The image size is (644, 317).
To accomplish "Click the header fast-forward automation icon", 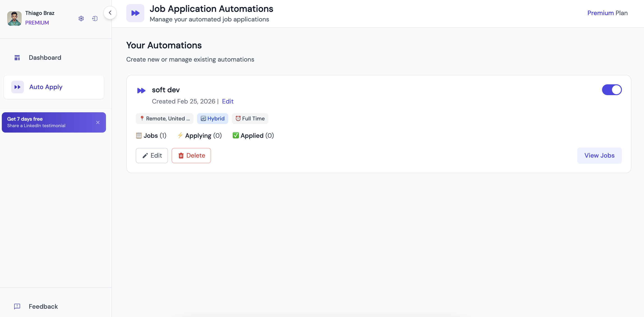I will 135,13.
